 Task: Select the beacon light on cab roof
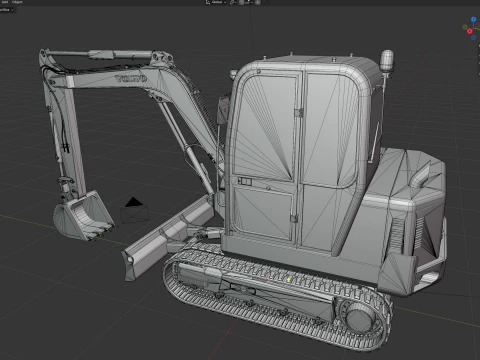tap(387, 61)
